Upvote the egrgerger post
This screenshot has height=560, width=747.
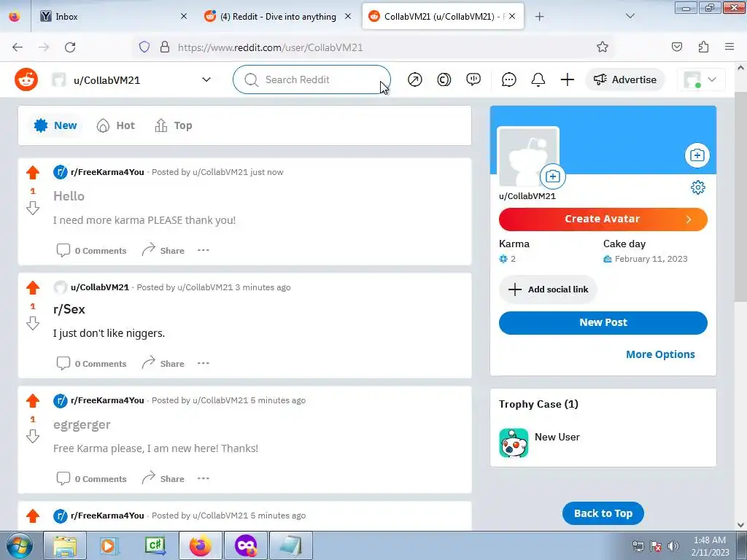coord(33,400)
